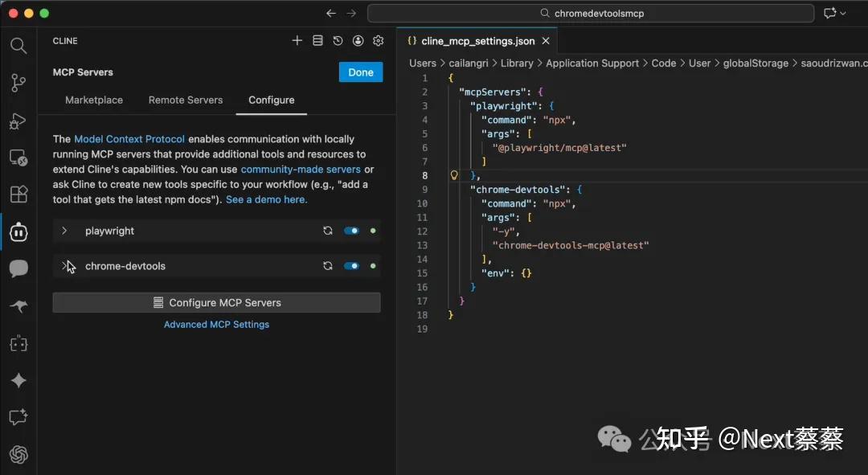Screen dimensions: 868x475
Task: Disable the playwright MCP server toggle
Action: pyautogui.click(x=351, y=231)
